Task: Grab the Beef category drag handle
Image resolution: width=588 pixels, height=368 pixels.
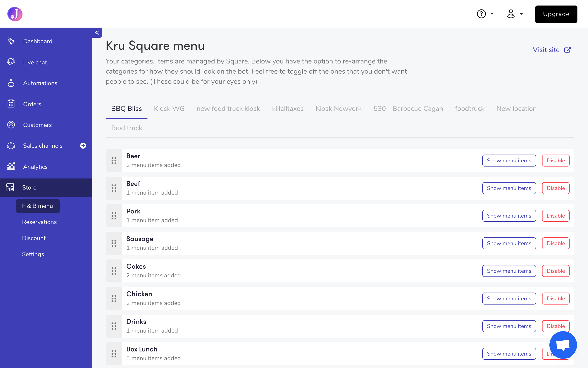Action: pyautogui.click(x=114, y=188)
